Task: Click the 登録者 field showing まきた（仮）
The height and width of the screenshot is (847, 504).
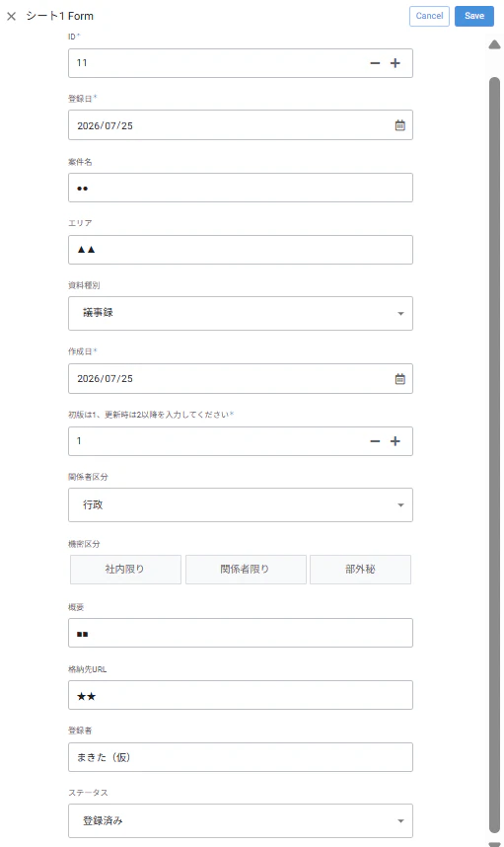Action: click(240, 757)
